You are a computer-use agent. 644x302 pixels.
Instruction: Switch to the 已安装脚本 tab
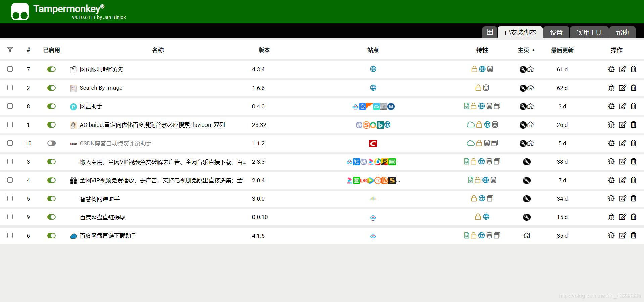point(520,32)
